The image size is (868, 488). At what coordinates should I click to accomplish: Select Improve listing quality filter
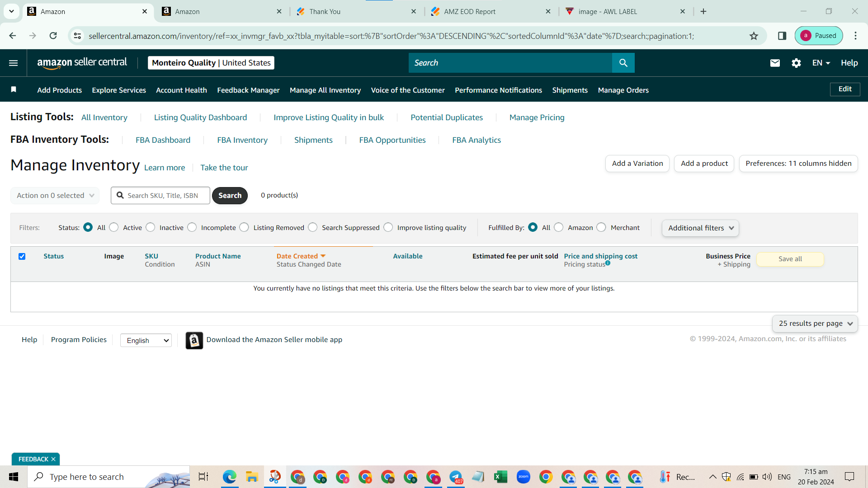point(388,227)
